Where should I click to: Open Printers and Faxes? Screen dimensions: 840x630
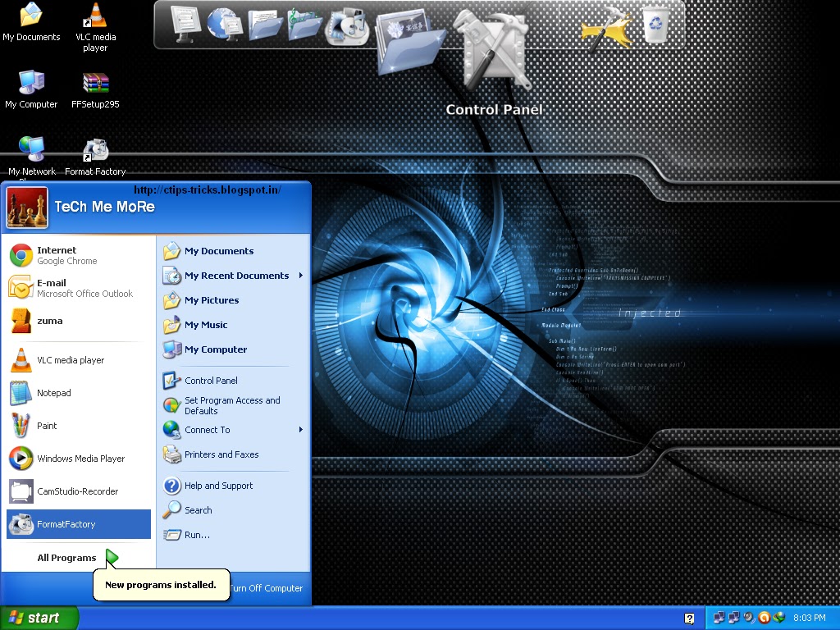tap(234, 454)
